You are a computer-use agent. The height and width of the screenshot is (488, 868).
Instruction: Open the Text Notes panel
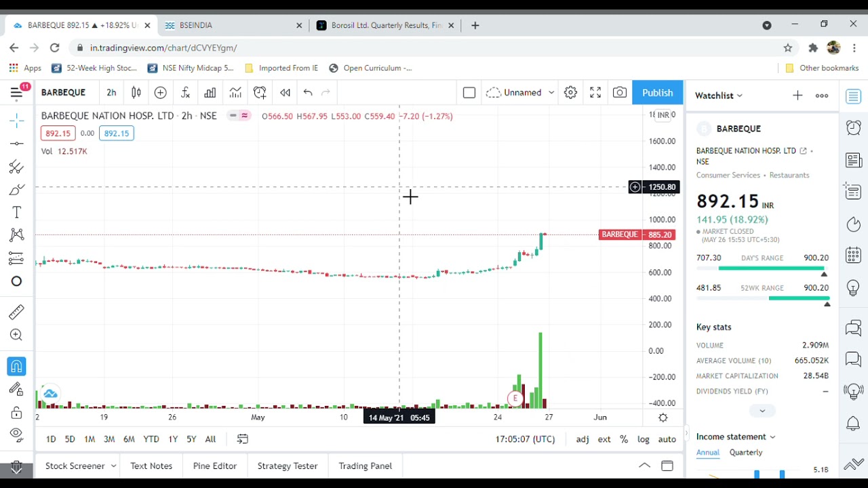[151, 466]
